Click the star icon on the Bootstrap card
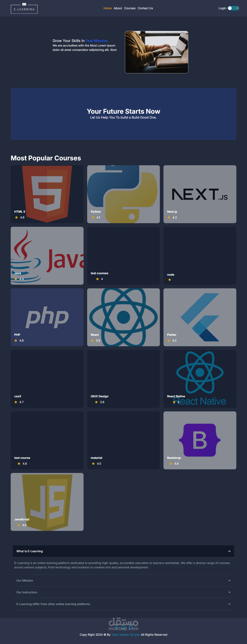 click(x=171, y=464)
